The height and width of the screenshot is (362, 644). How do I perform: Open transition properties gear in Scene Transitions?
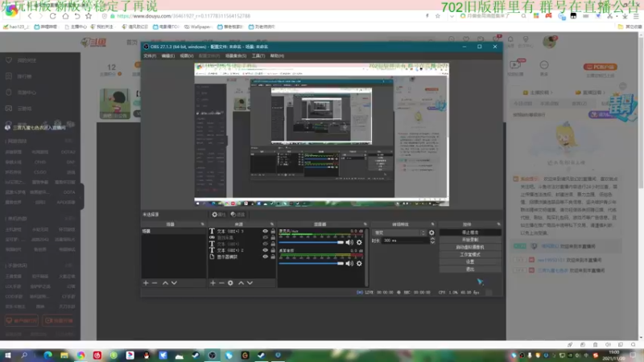pyautogui.click(x=431, y=232)
